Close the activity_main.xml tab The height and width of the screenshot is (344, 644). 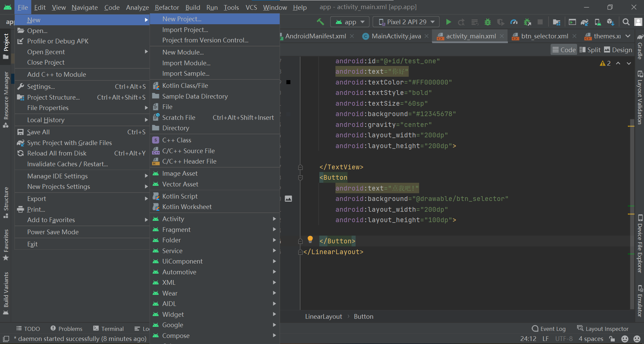pyautogui.click(x=501, y=36)
